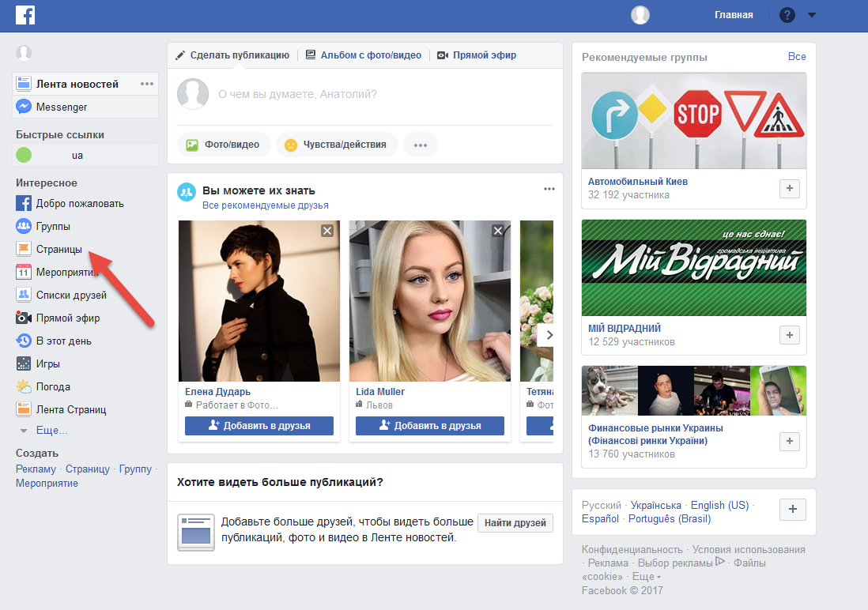Join МІЙ ВІДРАДНИЙ with plus button

[x=790, y=335]
